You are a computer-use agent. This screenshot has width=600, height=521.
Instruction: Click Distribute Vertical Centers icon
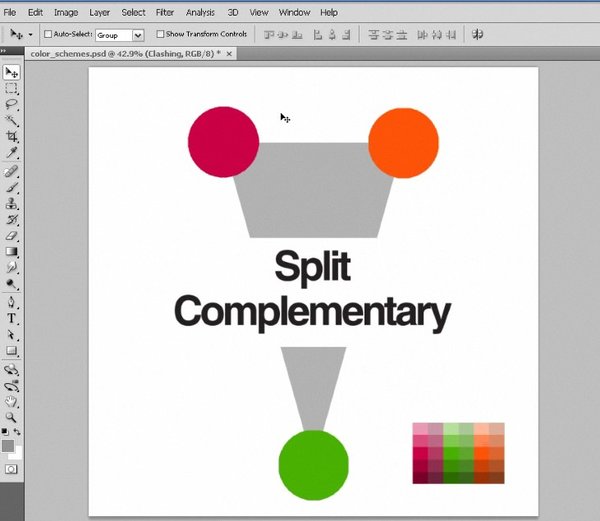pos(388,35)
